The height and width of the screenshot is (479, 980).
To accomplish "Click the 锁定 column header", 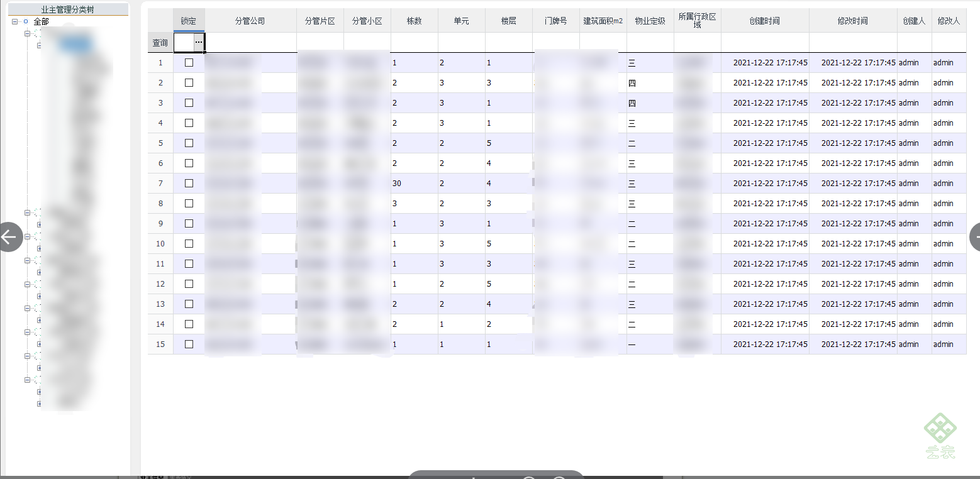I will (x=189, y=21).
